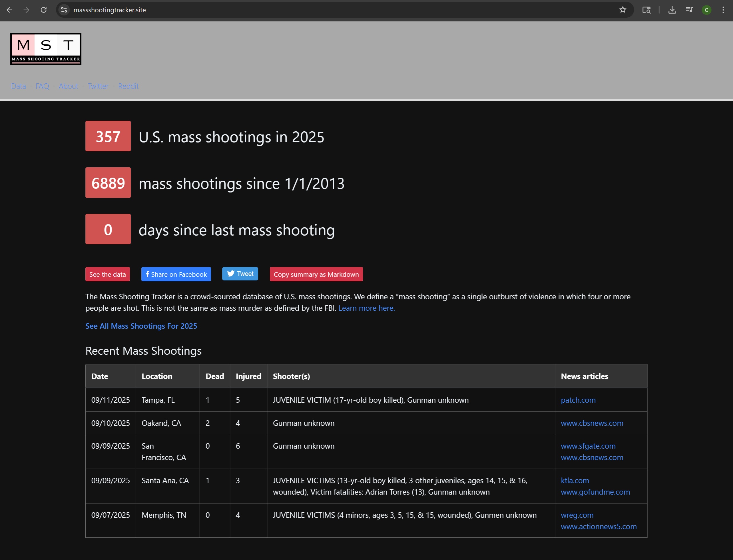Click the green profile avatar
This screenshot has height=560, width=733.
coord(706,10)
